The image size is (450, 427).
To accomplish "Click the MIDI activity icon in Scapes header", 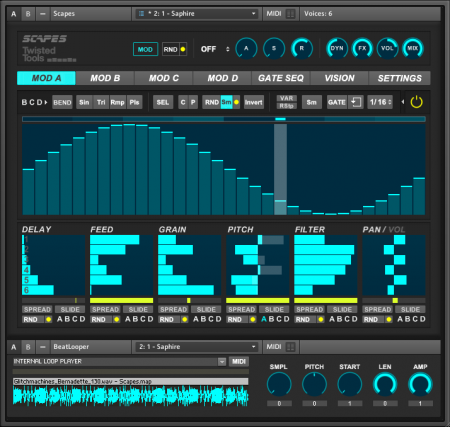I will [x=291, y=14].
